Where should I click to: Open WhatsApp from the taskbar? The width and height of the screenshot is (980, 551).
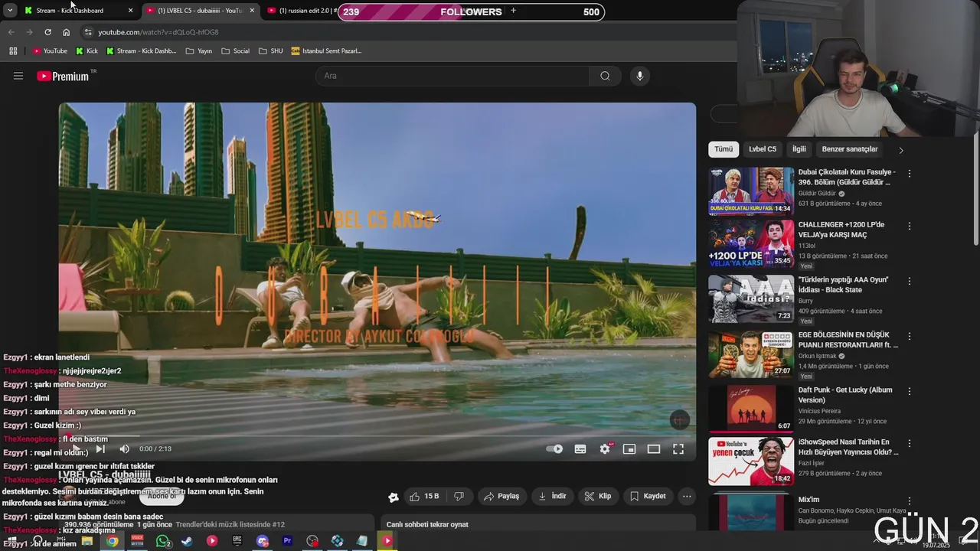coord(162,541)
